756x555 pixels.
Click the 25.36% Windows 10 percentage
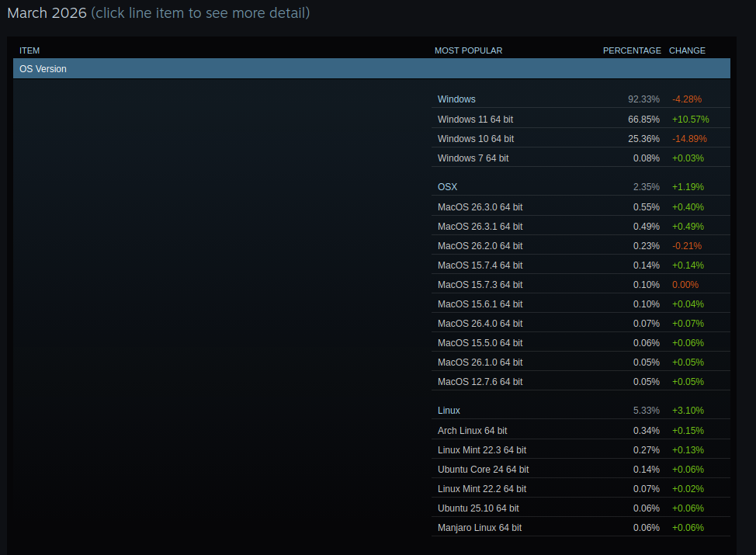click(x=643, y=138)
